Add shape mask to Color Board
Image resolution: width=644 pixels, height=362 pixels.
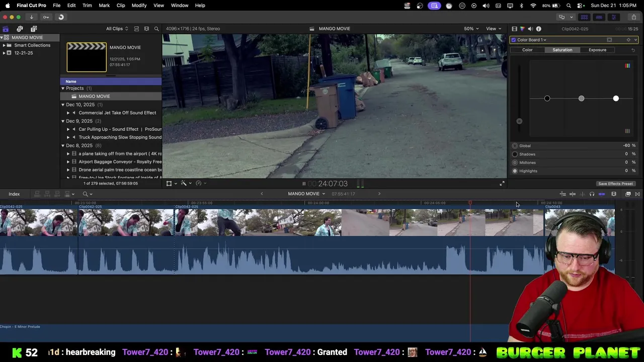[609, 40]
